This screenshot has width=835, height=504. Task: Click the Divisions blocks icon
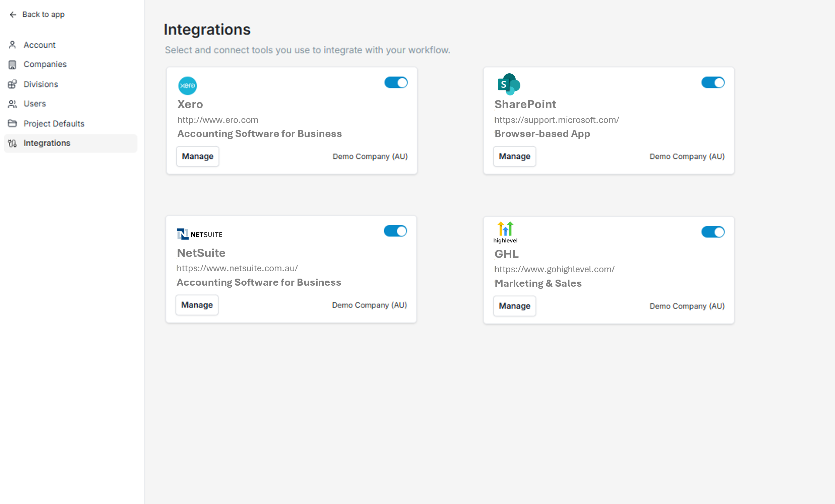tap(12, 84)
